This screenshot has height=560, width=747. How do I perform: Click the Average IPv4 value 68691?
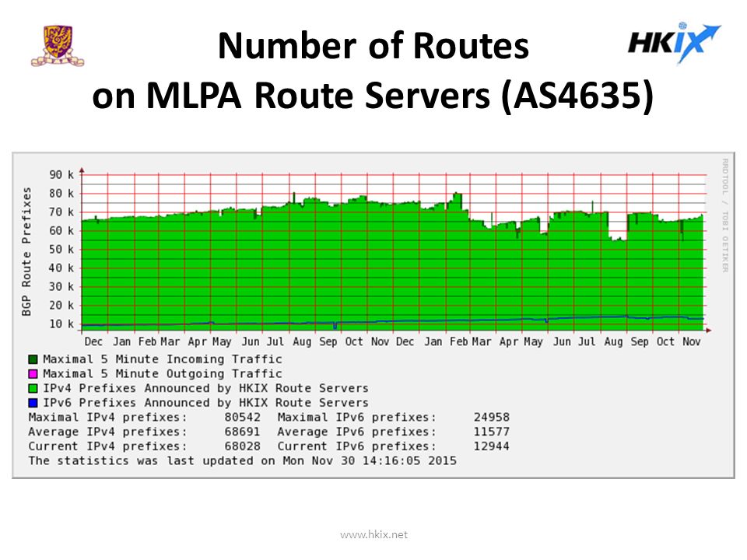pos(243,432)
